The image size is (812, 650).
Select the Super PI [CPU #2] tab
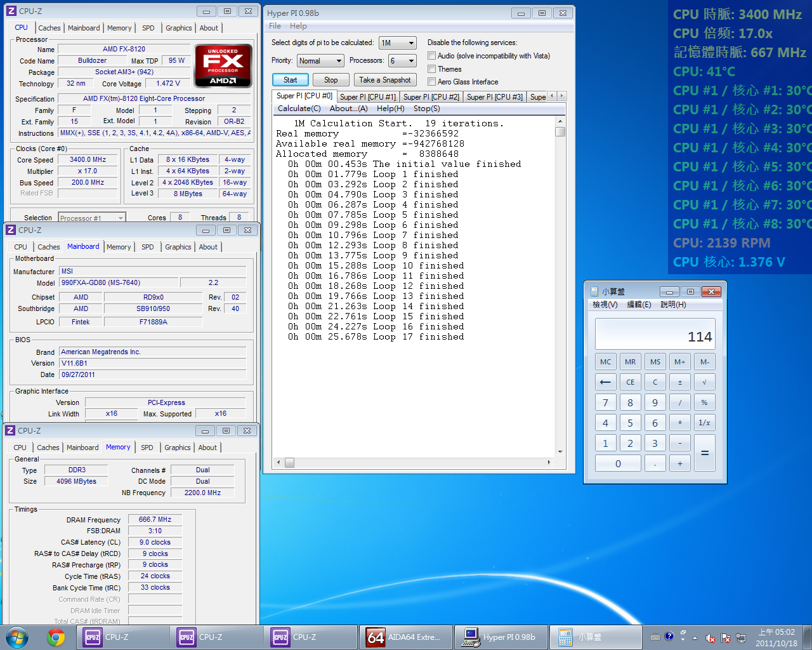[x=431, y=96]
